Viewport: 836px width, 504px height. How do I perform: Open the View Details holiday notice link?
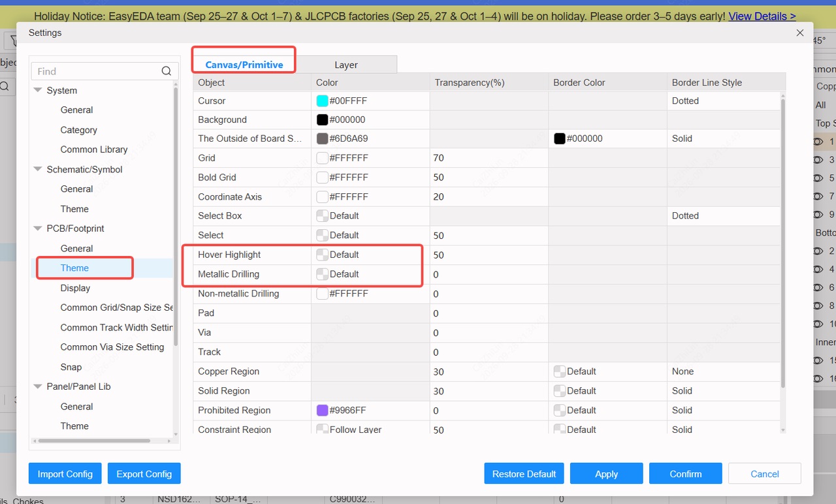(762, 16)
